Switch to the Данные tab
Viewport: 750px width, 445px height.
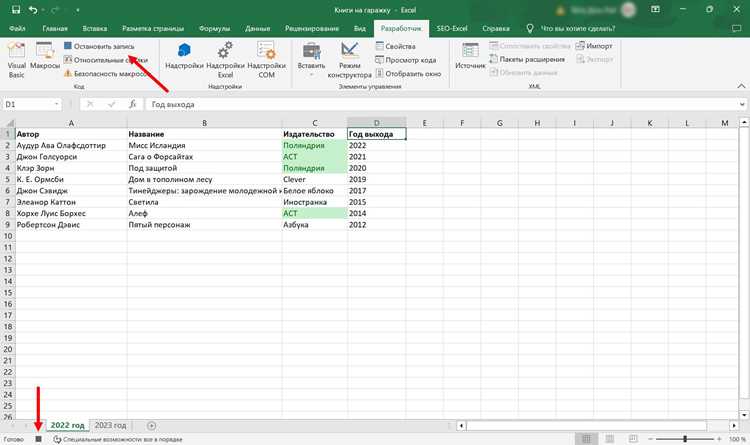click(x=257, y=28)
